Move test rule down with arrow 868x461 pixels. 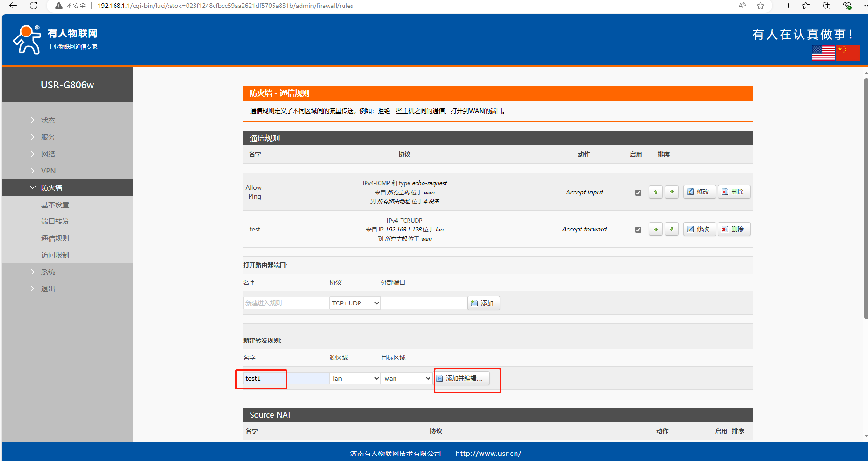coord(671,229)
